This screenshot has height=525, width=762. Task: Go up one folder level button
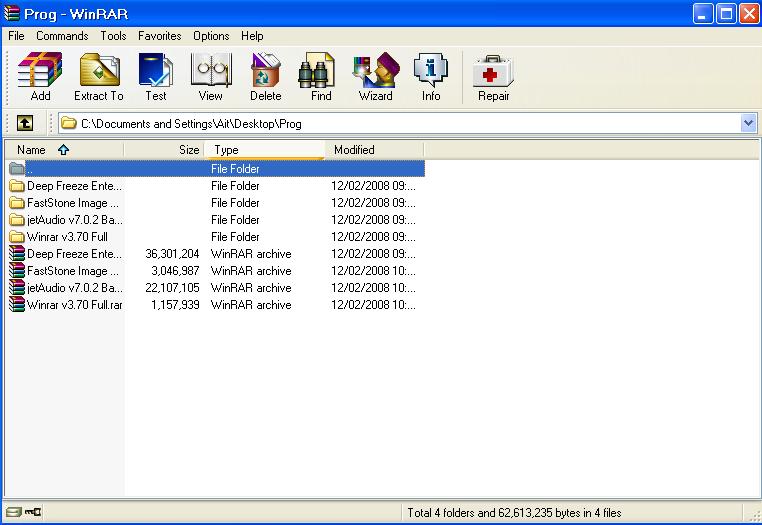coord(25,123)
